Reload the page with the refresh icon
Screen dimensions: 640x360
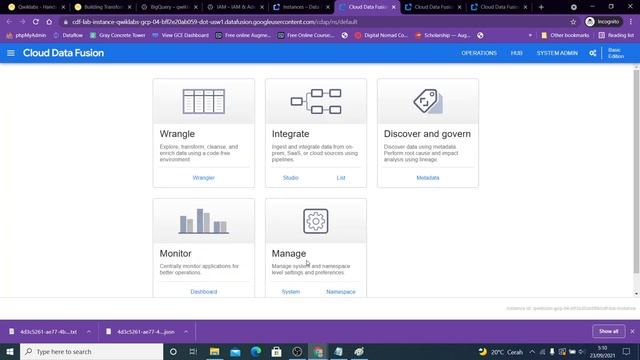36,22
